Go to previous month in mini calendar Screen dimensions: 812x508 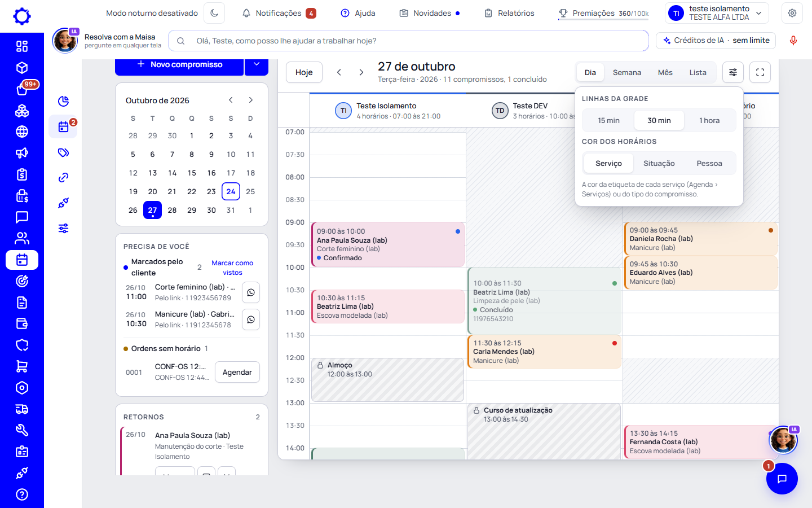(231, 100)
